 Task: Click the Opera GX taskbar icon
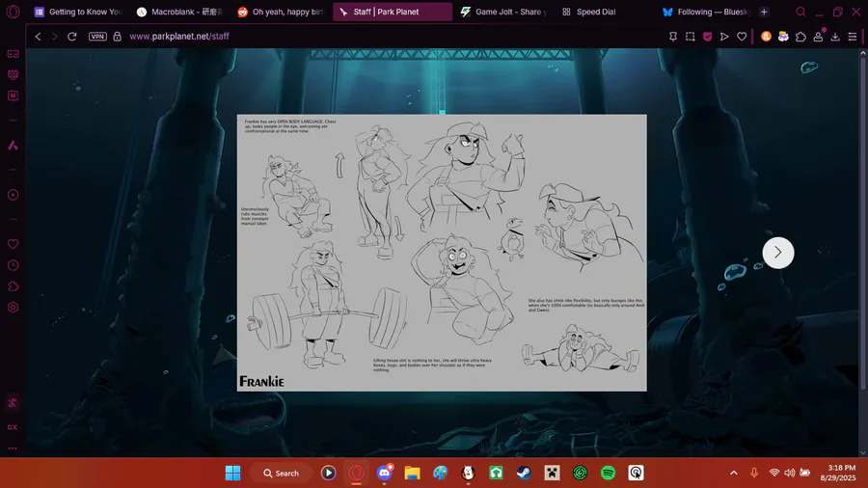pos(357,474)
